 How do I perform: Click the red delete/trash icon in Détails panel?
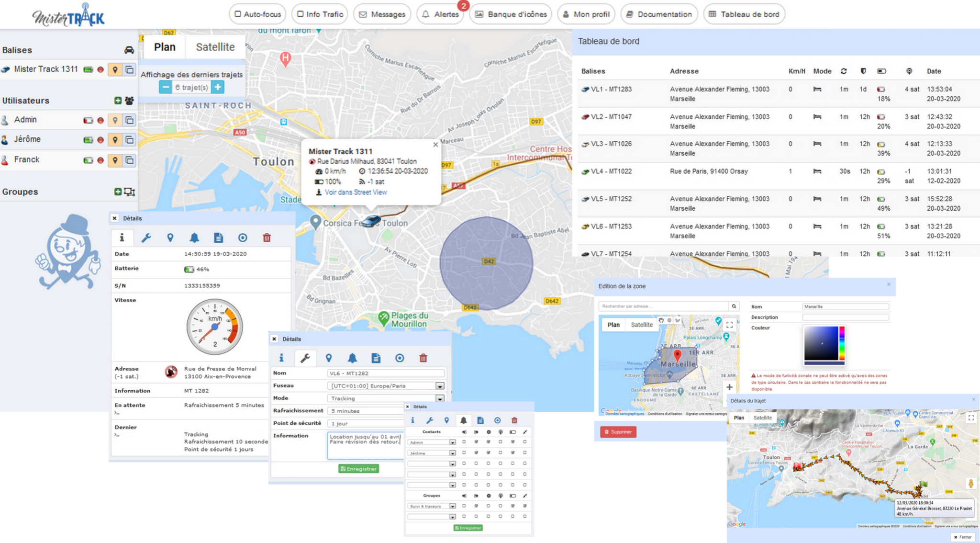tap(266, 238)
